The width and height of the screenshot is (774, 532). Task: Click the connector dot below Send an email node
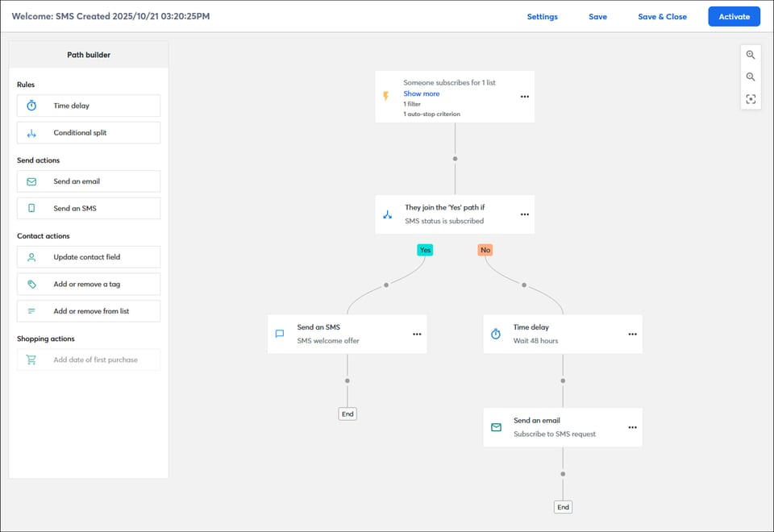coord(563,474)
